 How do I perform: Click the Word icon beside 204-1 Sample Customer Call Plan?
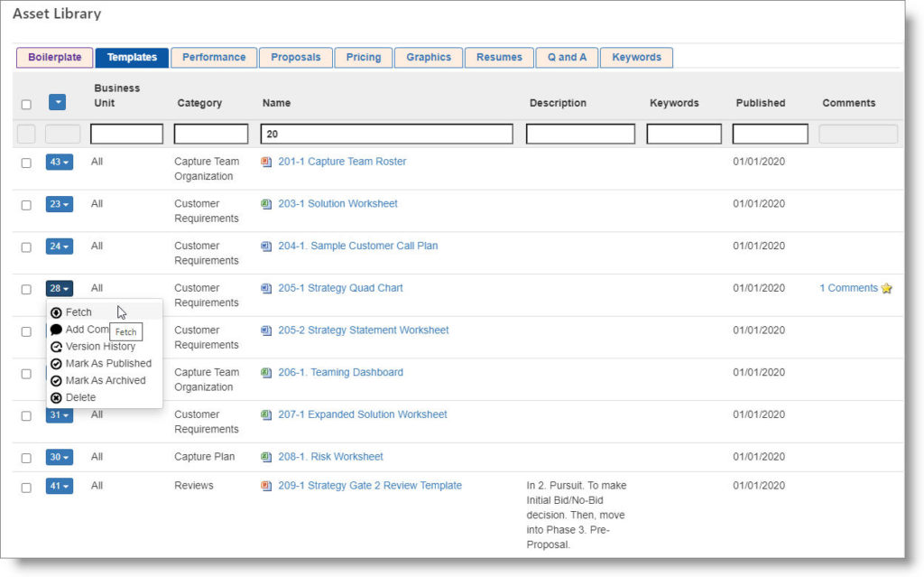click(x=266, y=246)
